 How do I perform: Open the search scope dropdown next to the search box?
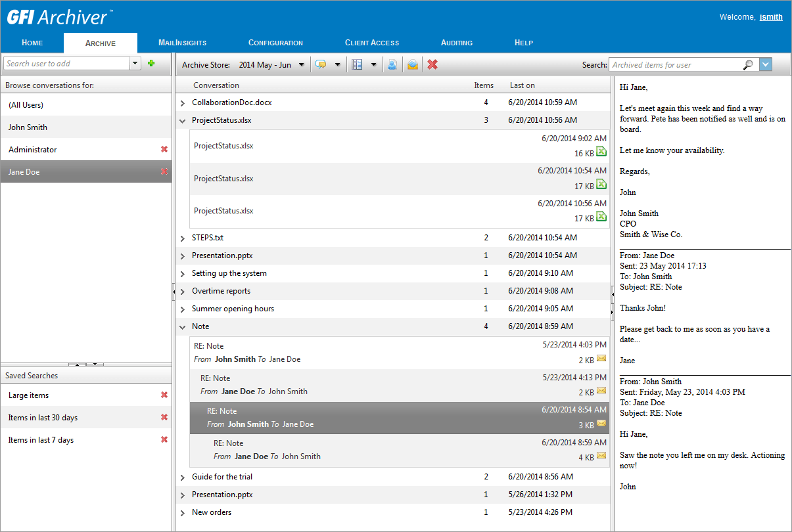pyautogui.click(x=765, y=66)
